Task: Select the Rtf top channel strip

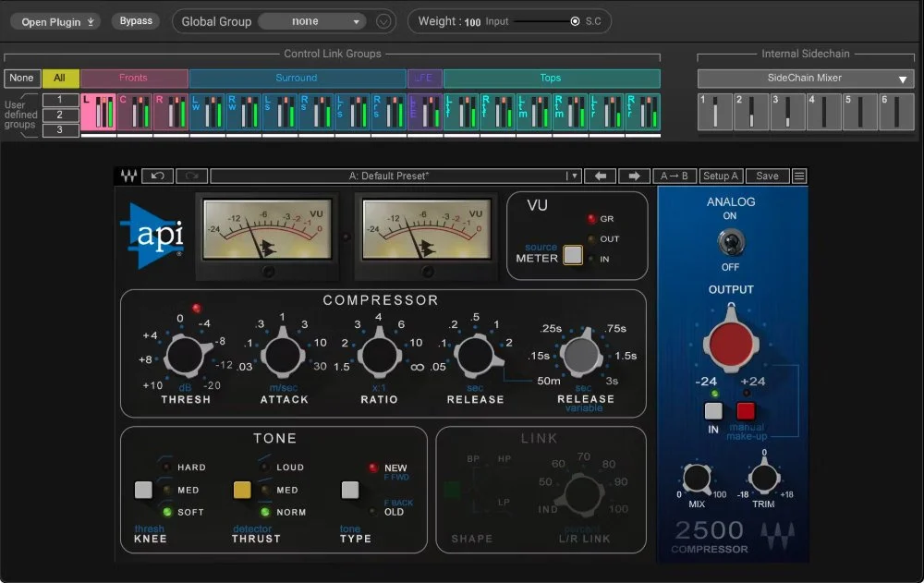Action: pyautogui.click(x=497, y=112)
